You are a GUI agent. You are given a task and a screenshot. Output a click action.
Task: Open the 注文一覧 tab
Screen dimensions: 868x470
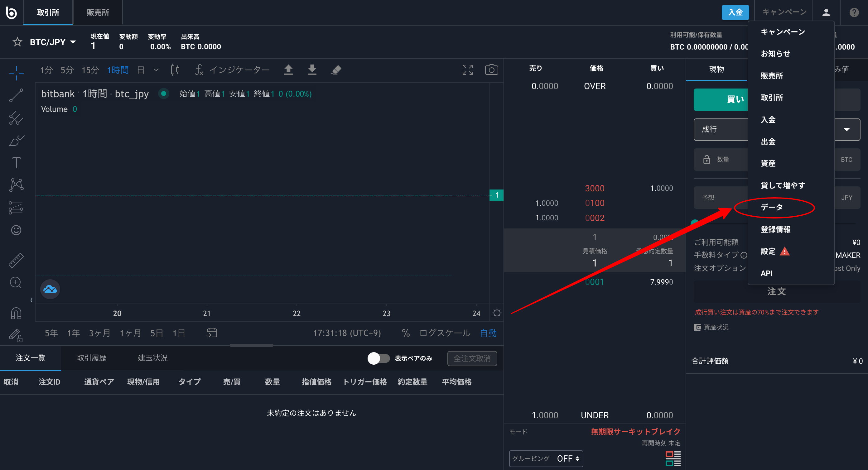pyautogui.click(x=30, y=358)
